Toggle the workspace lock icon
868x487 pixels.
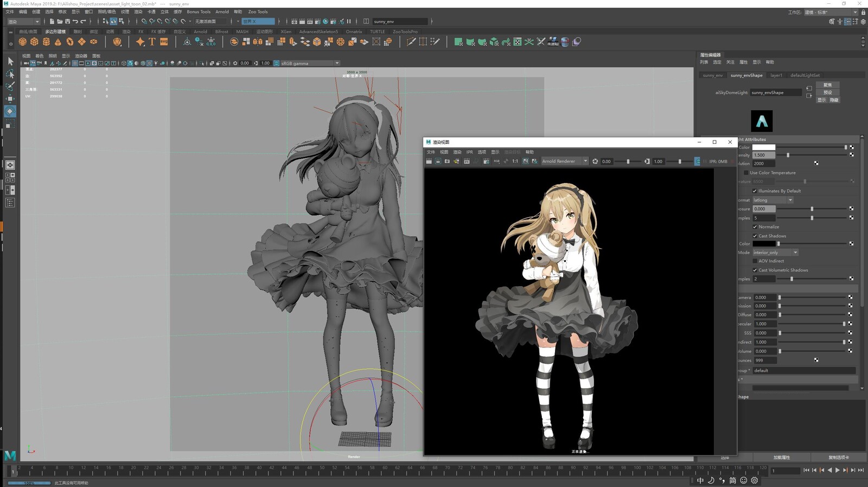point(863,12)
